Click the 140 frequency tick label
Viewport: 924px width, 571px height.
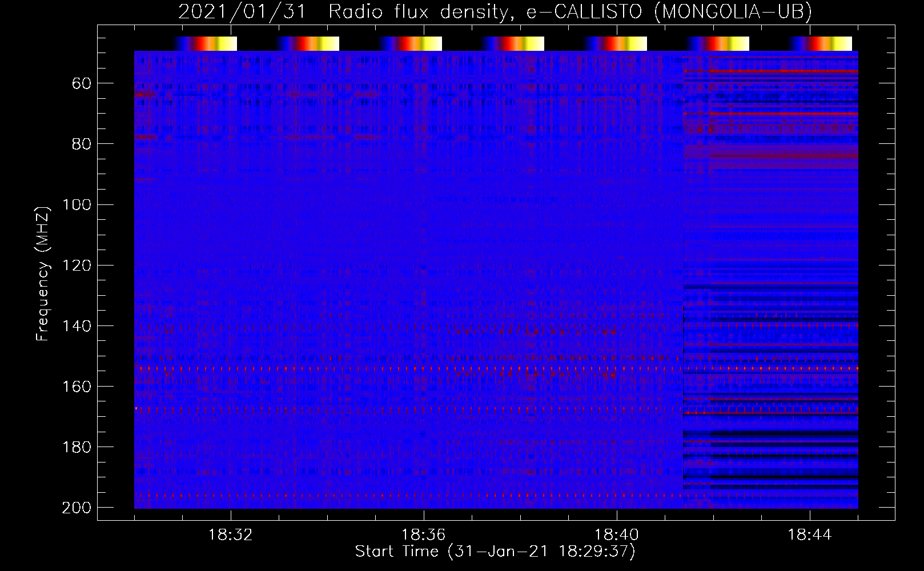pos(77,326)
